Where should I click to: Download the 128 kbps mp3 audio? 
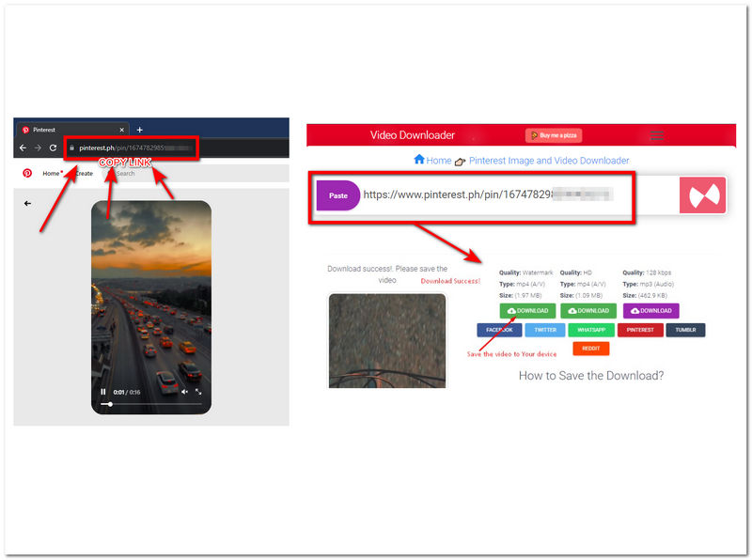tap(650, 310)
